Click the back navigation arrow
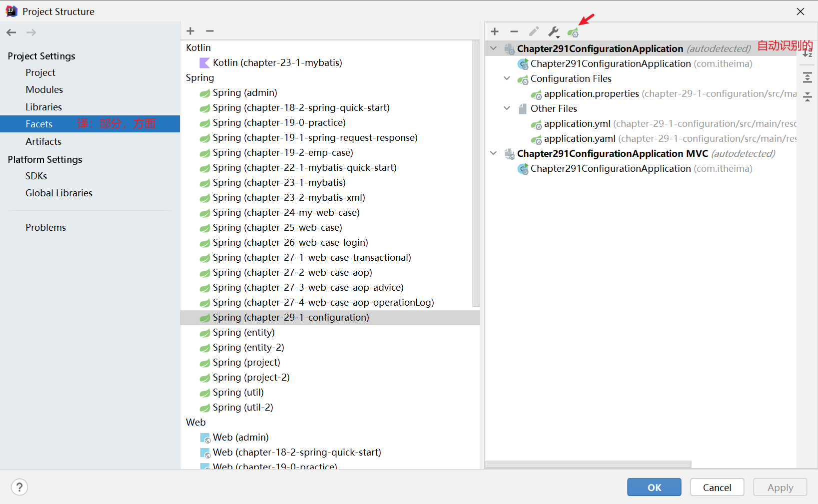Viewport: 818px width, 504px height. pyautogui.click(x=11, y=32)
